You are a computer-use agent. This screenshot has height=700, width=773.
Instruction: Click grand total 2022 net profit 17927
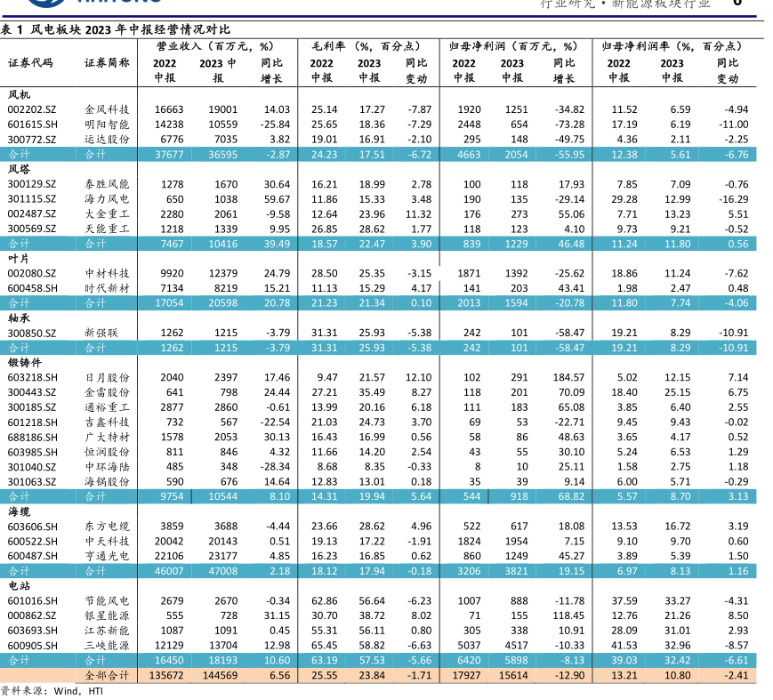tap(466, 675)
